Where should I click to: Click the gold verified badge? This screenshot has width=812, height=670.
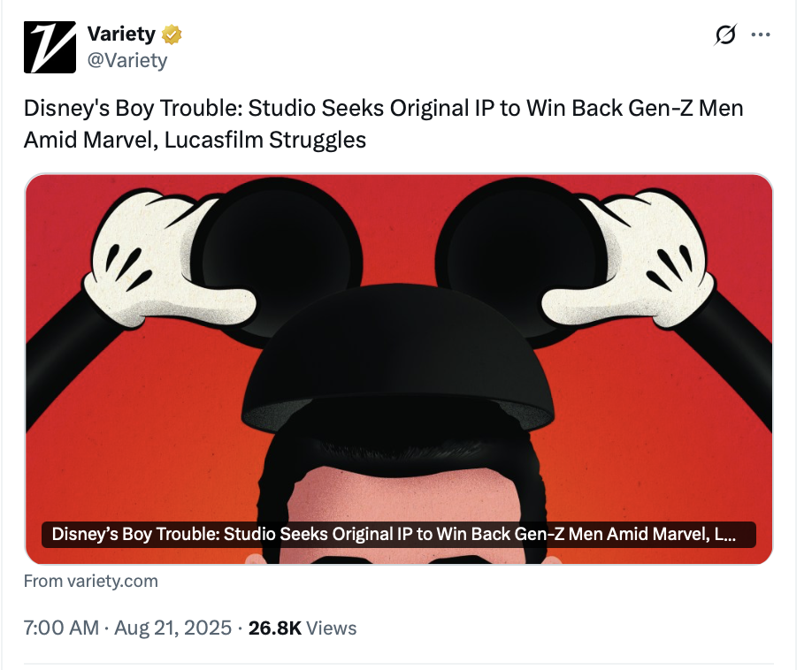tap(172, 34)
